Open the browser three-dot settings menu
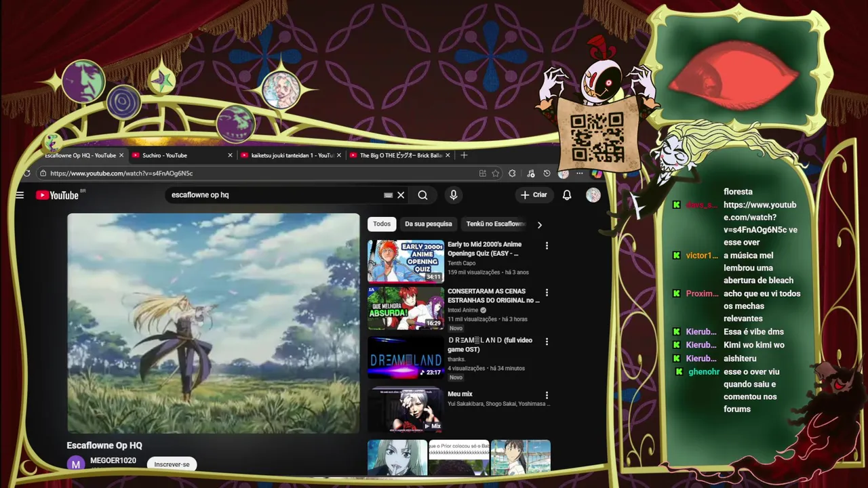868x488 pixels. 580,174
